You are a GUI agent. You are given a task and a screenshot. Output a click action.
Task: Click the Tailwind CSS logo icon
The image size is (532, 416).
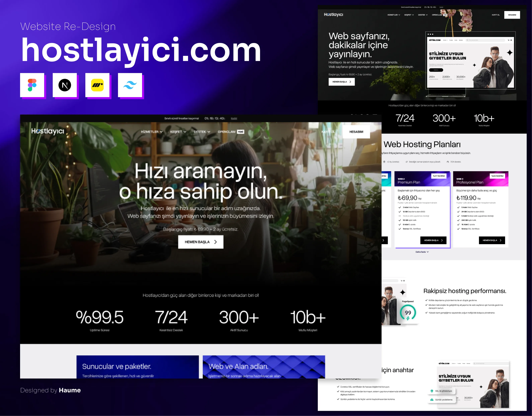point(130,85)
